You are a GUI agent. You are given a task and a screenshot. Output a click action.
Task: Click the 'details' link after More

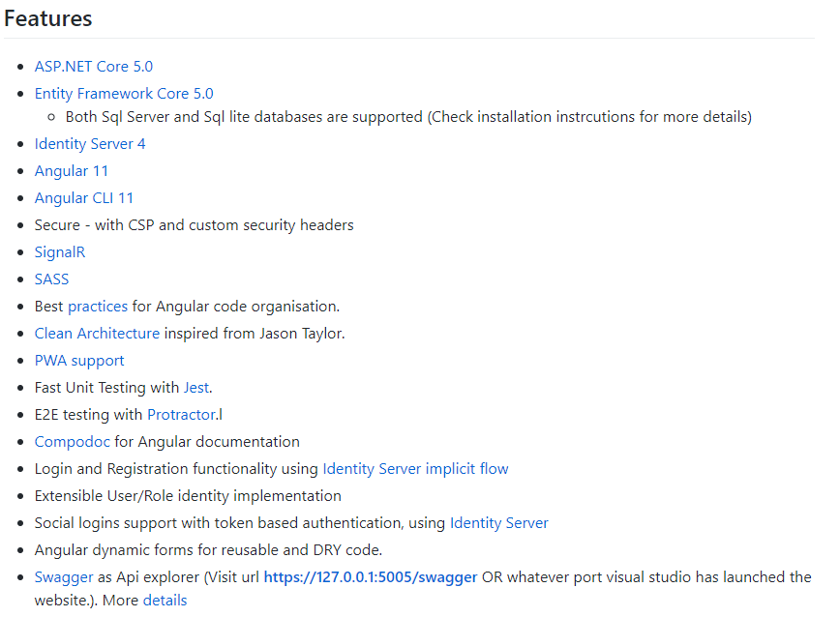165,601
